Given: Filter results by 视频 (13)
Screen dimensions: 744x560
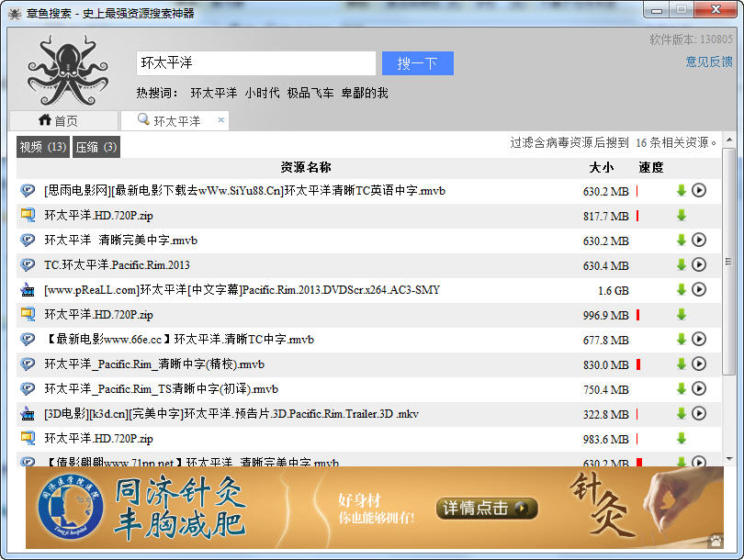Looking at the screenshot, I should pyautogui.click(x=43, y=147).
